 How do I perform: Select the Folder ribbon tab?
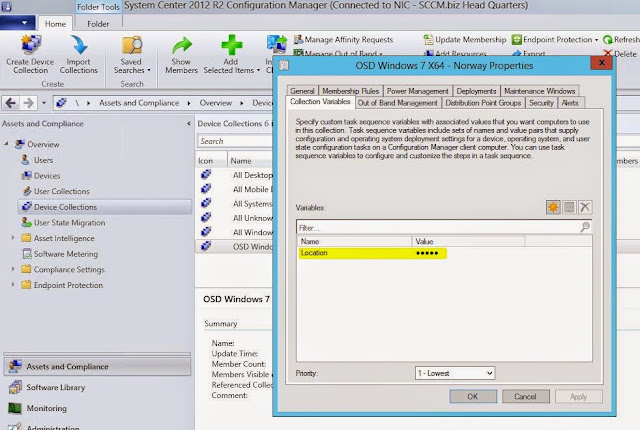98,24
